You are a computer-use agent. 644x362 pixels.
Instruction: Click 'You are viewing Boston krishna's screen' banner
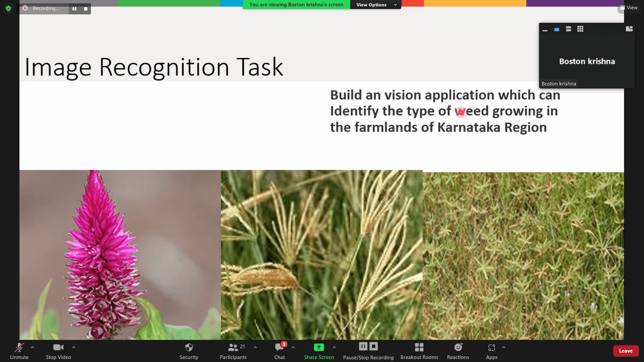(297, 5)
